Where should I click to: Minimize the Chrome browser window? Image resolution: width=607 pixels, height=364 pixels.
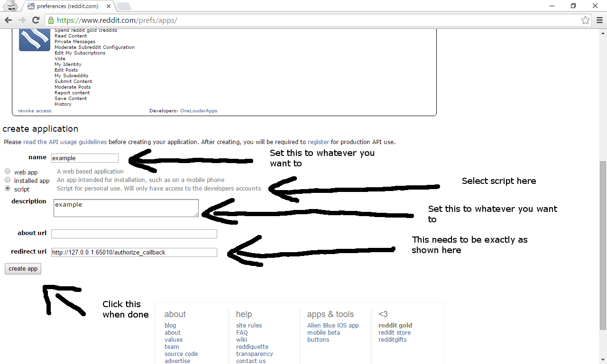click(x=552, y=6)
